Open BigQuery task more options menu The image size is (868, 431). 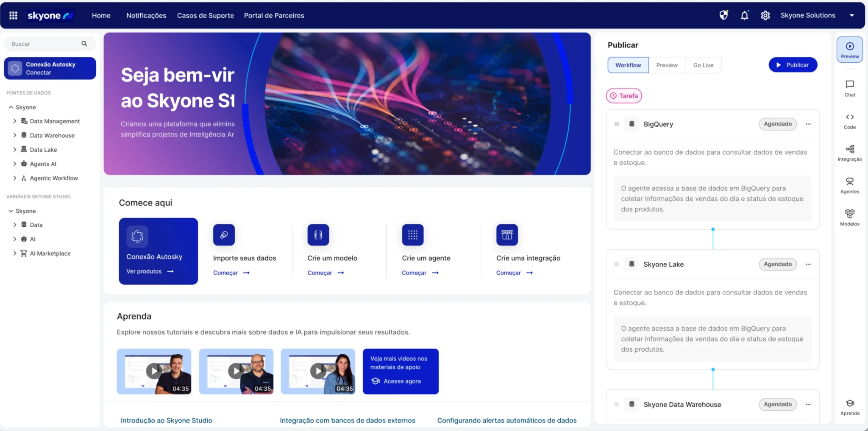pos(808,124)
